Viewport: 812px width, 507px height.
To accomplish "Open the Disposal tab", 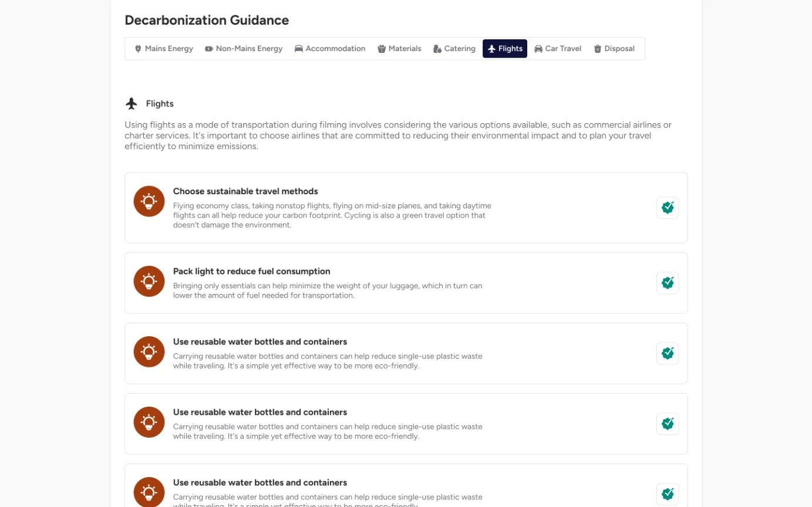I will point(614,49).
